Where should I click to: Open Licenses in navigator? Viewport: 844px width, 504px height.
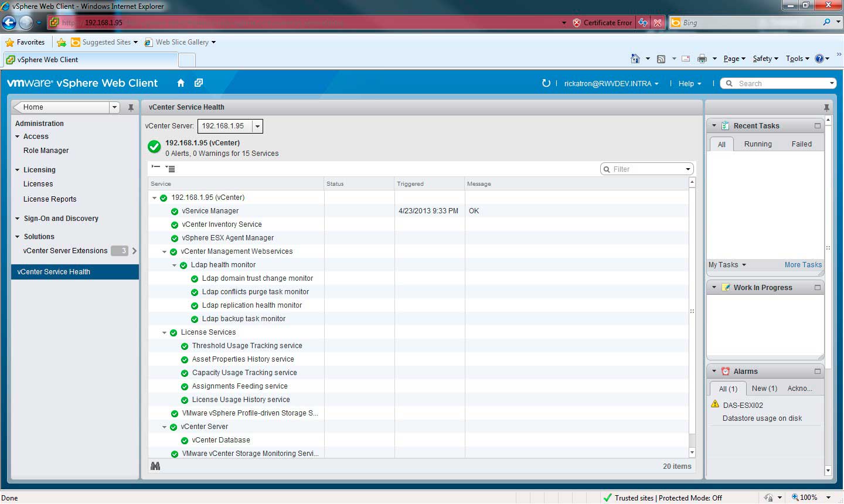tap(38, 184)
